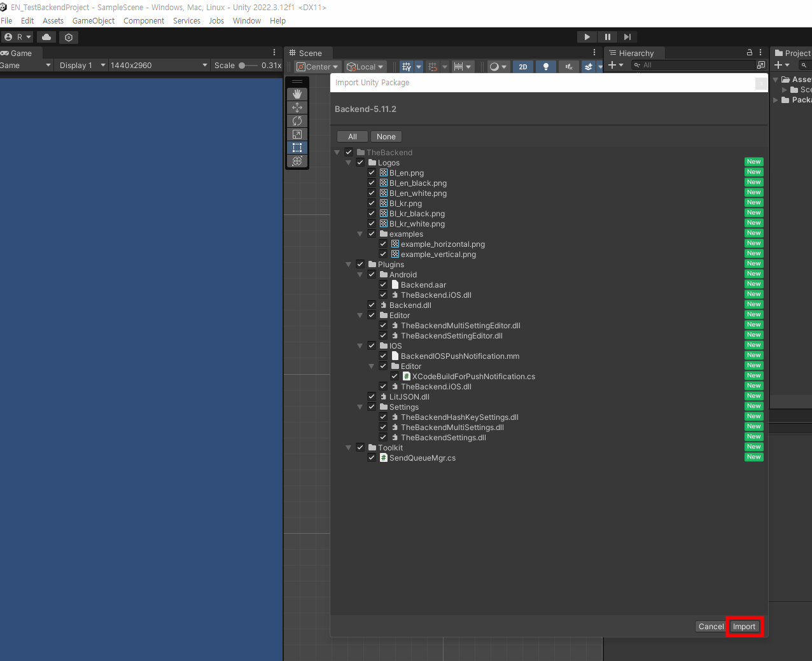Open Unity cloud services icon
Viewport: 812px width, 661px height.
pyautogui.click(x=46, y=37)
